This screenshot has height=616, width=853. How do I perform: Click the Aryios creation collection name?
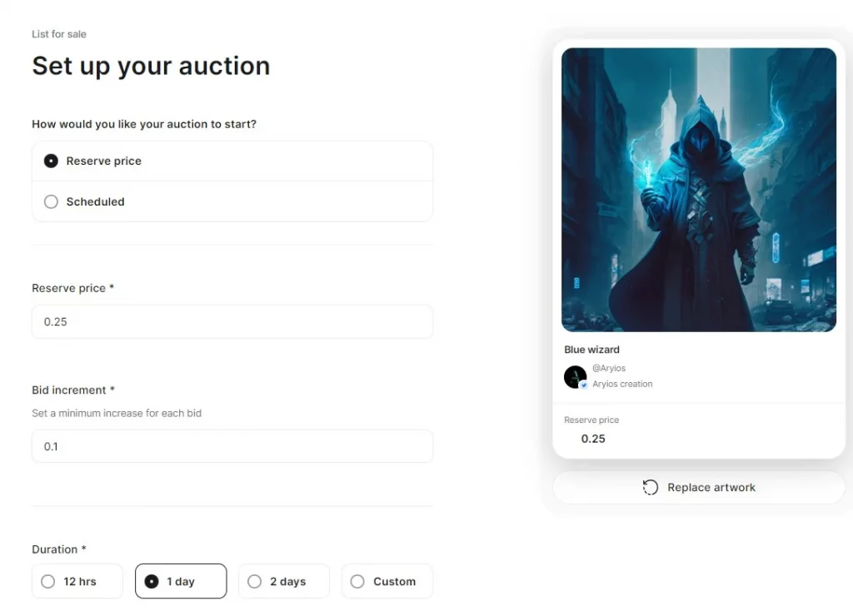point(622,385)
